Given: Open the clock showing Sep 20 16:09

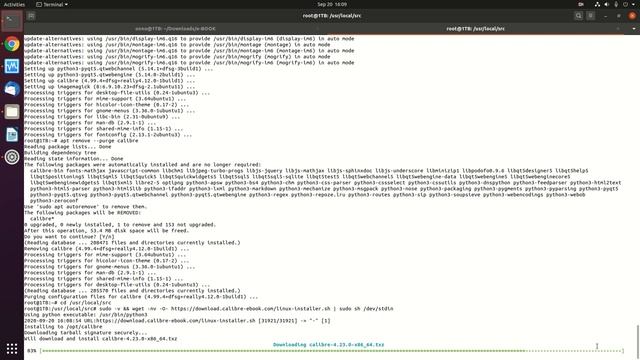Looking at the screenshot, I should click(x=332, y=4).
